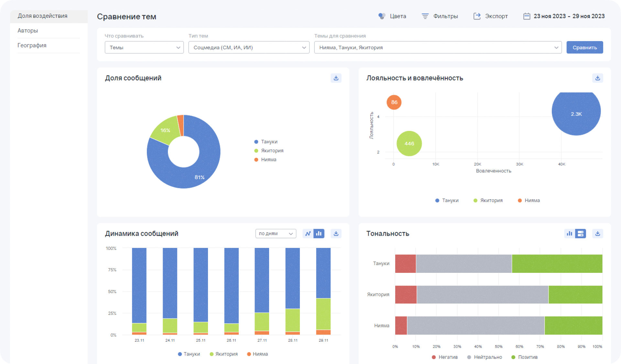Screen dimensions: 621x364
Task: Click the orange Нияма donut segment
Action: (x=181, y=125)
